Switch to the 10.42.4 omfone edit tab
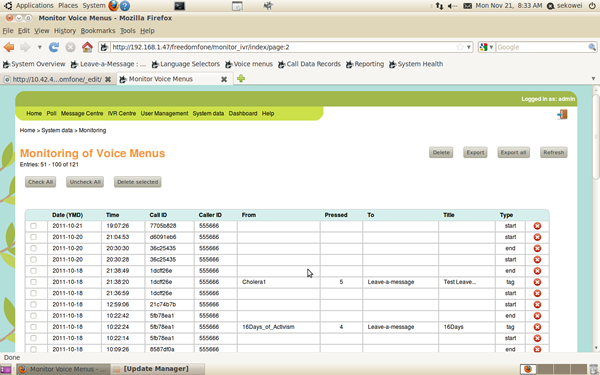Screen dimensions: 600x375 click(x=57, y=79)
